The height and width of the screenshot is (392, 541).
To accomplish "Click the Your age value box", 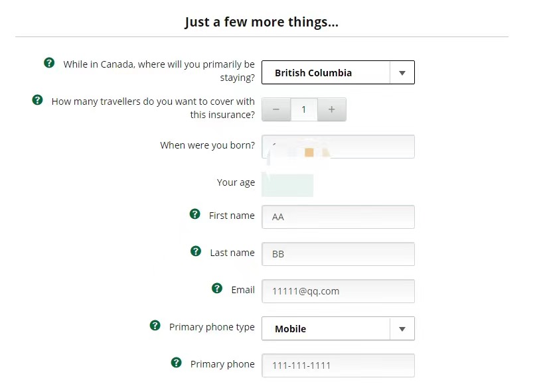I will click(x=287, y=185).
